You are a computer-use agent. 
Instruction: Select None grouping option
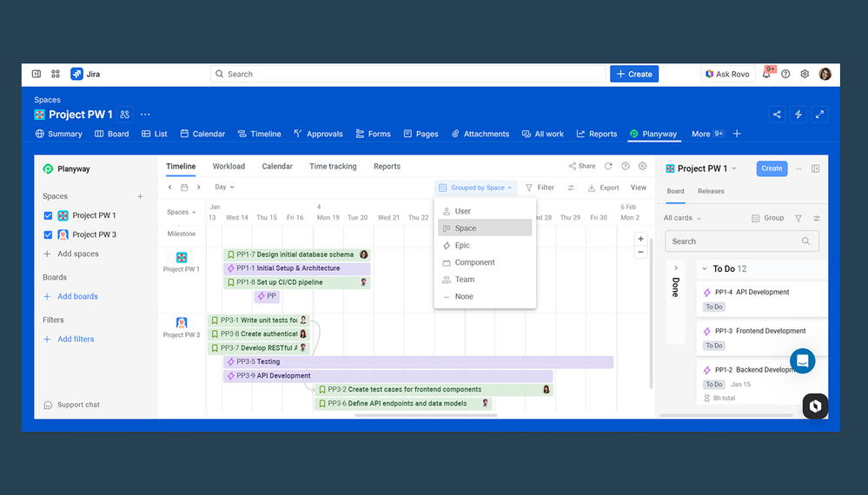pos(485,296)
